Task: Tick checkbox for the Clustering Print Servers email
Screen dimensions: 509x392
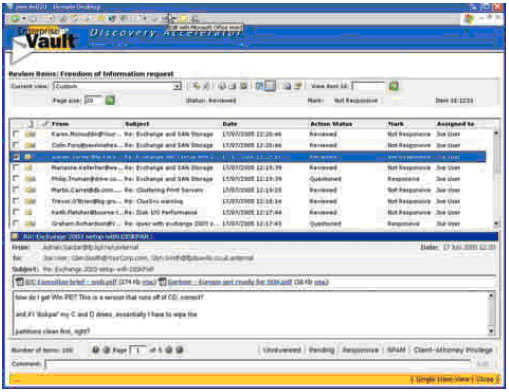Action: (16, 190)
